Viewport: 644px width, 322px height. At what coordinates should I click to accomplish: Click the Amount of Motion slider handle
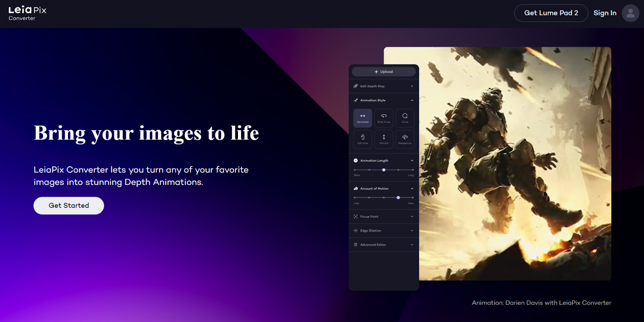tap(398, 198)
